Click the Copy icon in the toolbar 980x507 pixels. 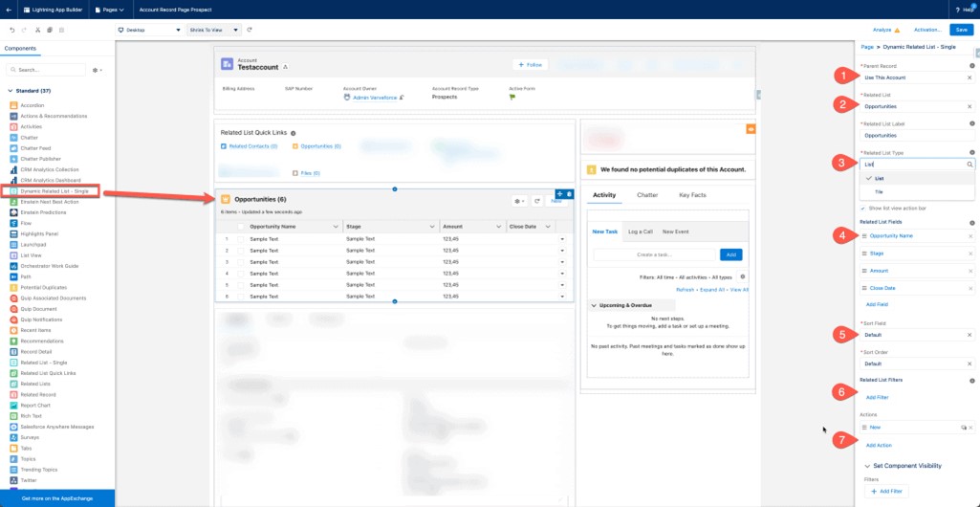click(50, 30)
